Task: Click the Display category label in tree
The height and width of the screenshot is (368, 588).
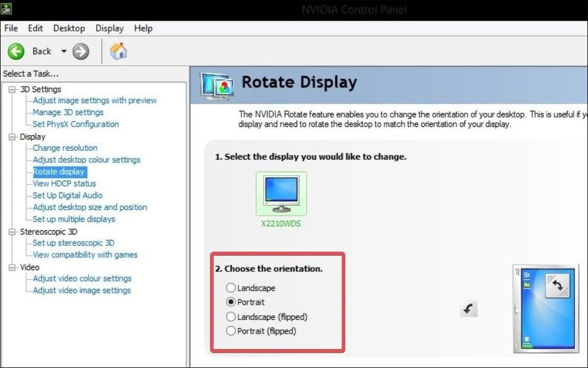Action: pyautogui.click(x=33, y=137)
